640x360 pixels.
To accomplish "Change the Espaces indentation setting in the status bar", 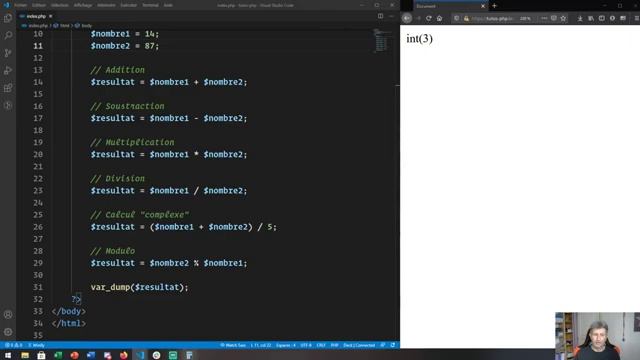I will coord(286,345).
